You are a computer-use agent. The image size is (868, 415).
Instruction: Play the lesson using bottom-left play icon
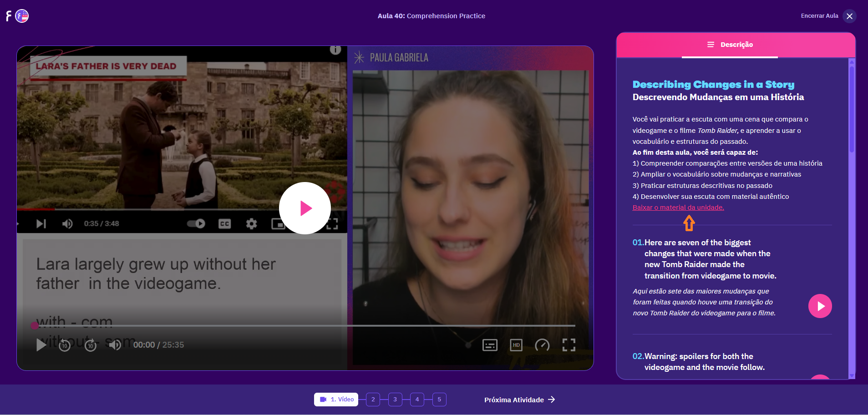(41, 345)
